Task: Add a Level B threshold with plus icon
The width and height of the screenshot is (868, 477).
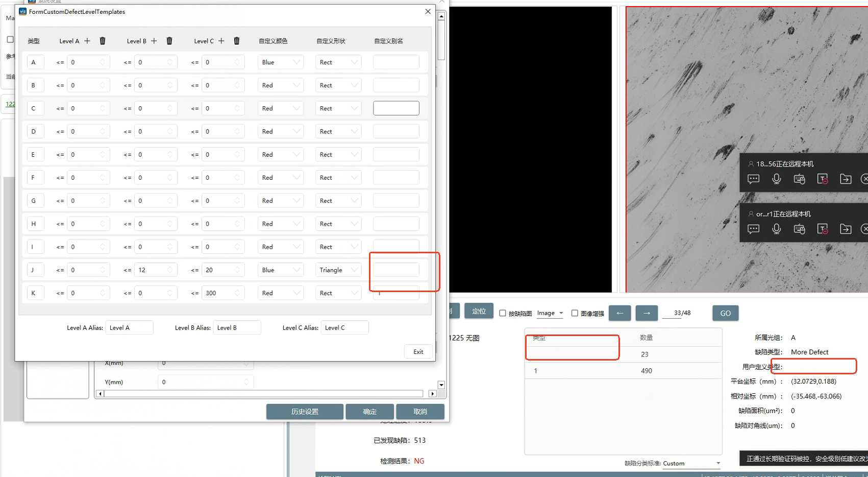Action: (x=154, y=41)
